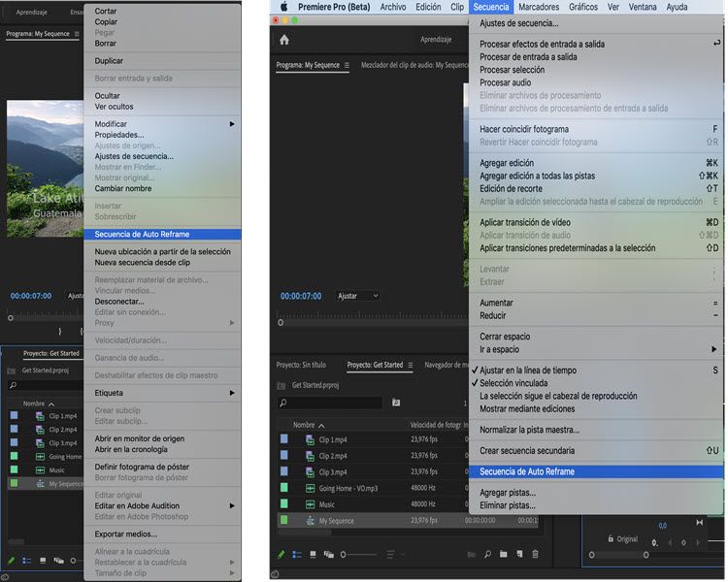Toggle the green pencil write-lock in left window
The image size is (728, 582).
(x=11, y=561)
